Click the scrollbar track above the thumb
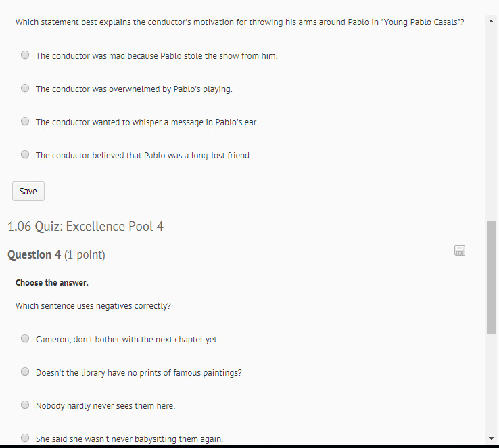Image resolution: width=499 pixels, height=448 pixels. click(x=492, y=122)
